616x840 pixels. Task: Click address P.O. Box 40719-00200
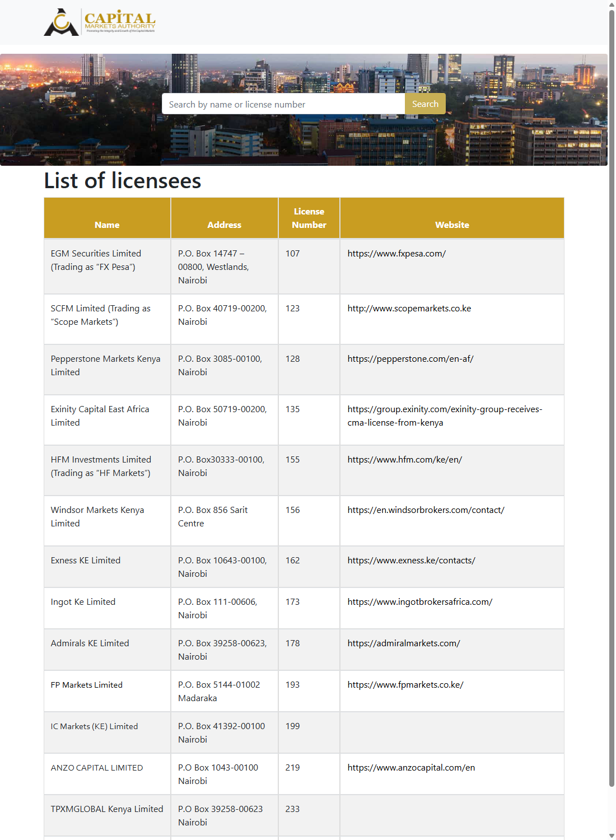coord(222,315)
